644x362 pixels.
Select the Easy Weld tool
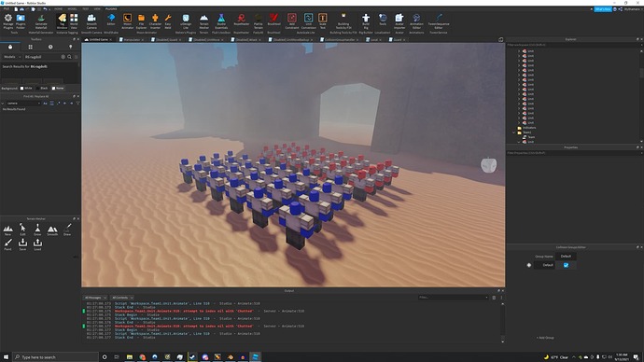(168, 21)
